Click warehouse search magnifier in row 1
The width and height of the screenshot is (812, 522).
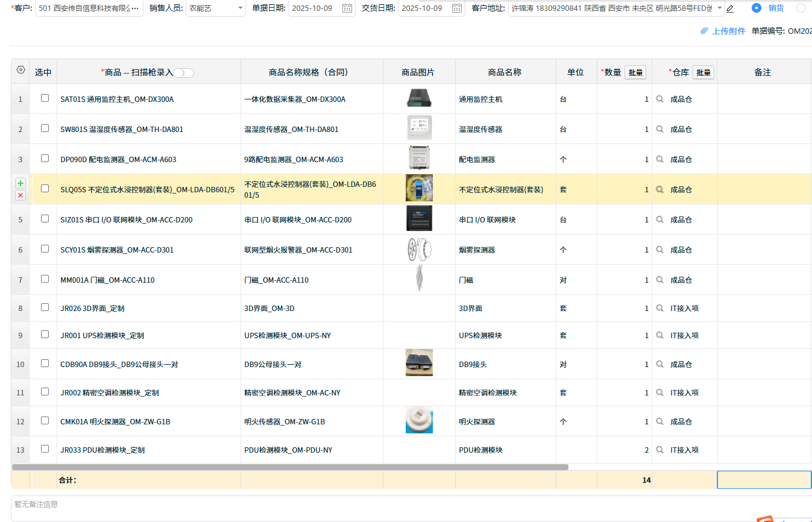[x=660, y=99]
